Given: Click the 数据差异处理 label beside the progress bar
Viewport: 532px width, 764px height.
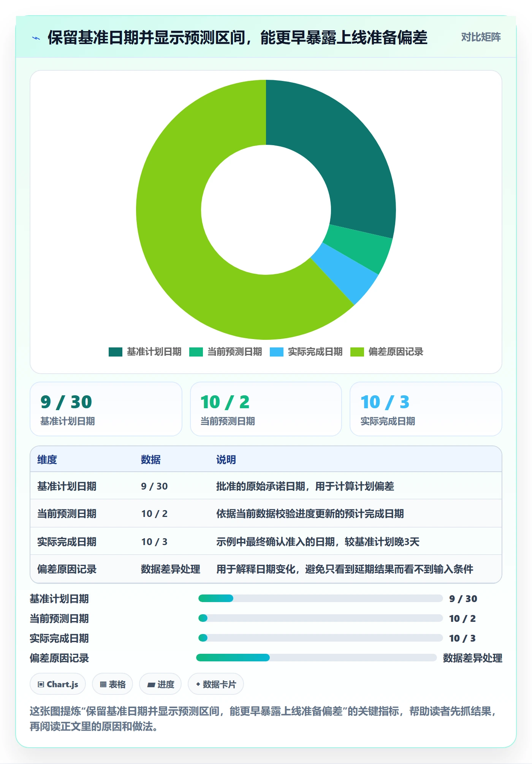Looking at the screenshot, I should pos(473,658).
